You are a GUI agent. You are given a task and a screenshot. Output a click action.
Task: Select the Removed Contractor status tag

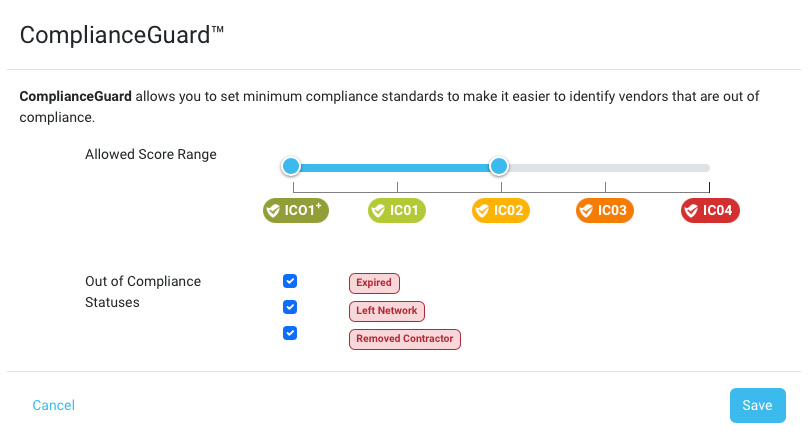[405, 339]
